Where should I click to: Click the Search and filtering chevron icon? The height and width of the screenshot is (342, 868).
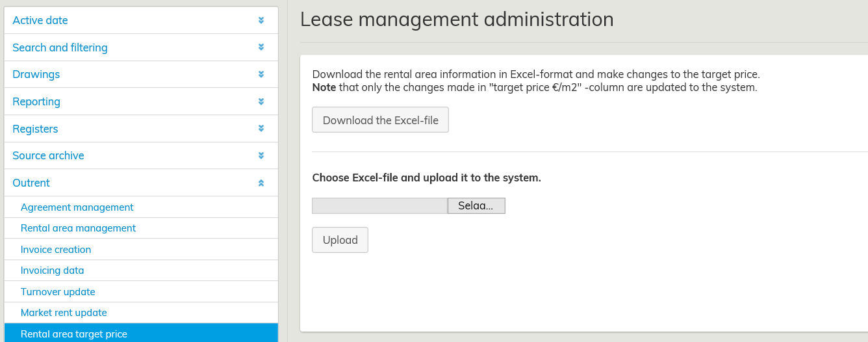coord(261,47)
